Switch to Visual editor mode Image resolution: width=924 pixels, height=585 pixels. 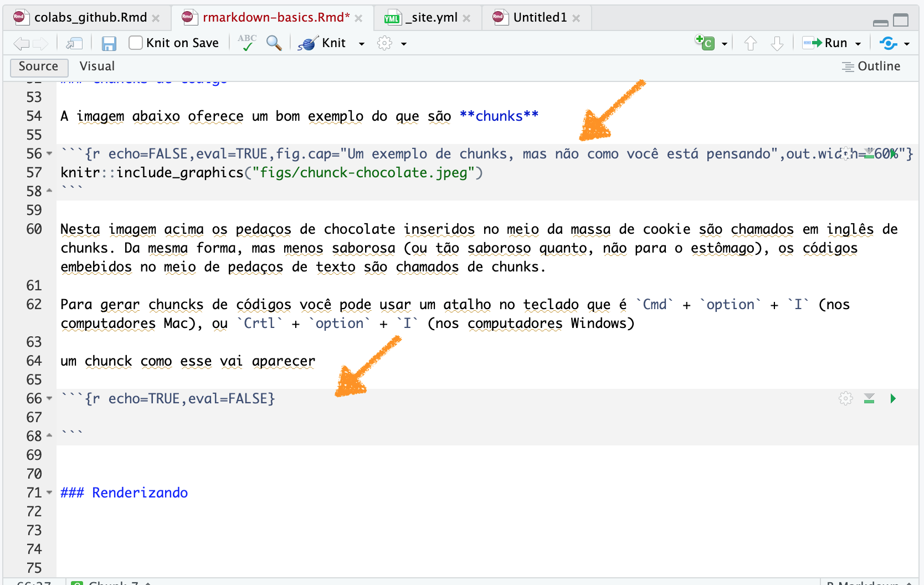97,66
